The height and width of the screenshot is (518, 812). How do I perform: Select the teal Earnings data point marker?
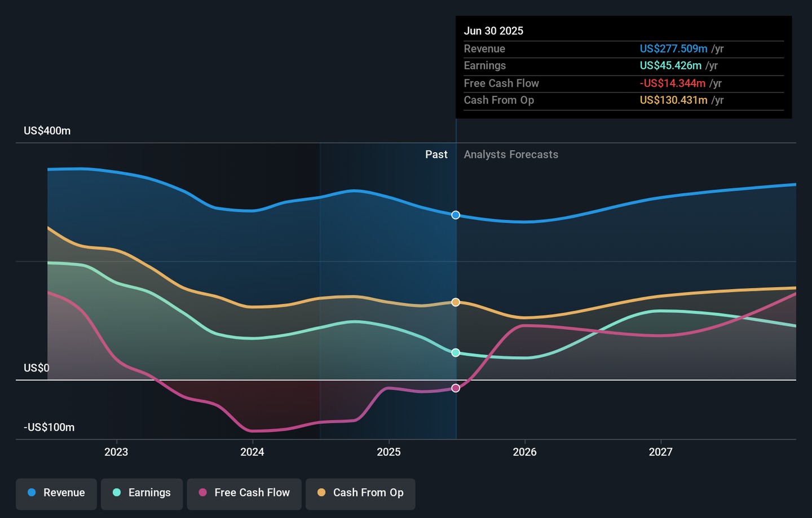click(x=456, y=353)
